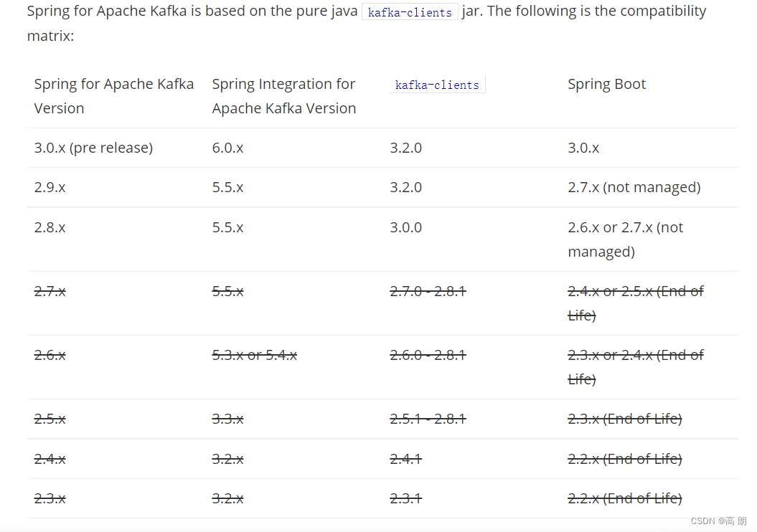
Task: Select the Spring Boot column header
Action: (x=606, y=84)
